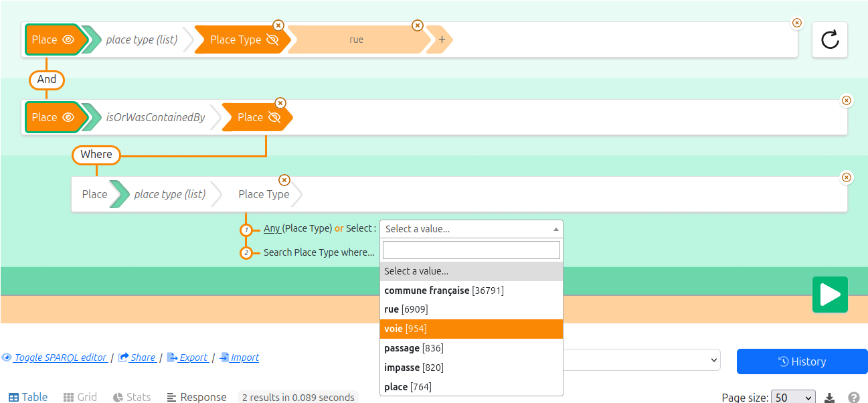Click 'Search Place Type where...' option
Screen dimensions: 868x403
pos(319,252)
